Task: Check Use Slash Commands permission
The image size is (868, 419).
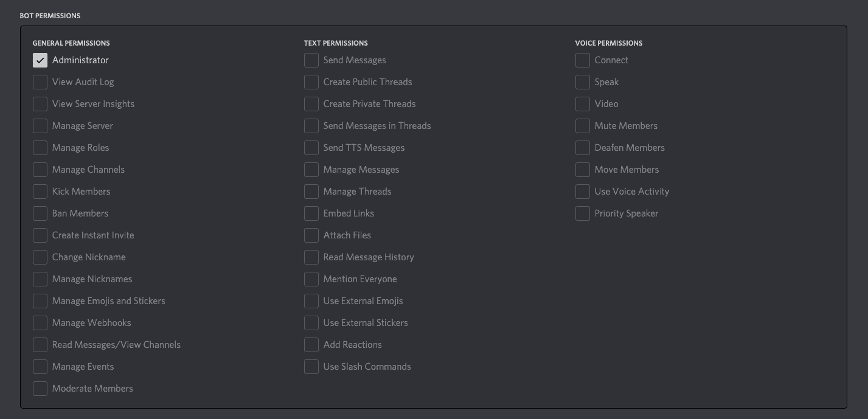Action: pos(311,366)
